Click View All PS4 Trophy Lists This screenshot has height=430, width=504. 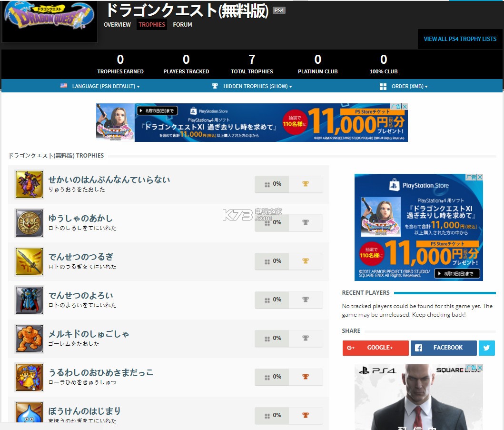pyautogui.click(x=460, y=39)
